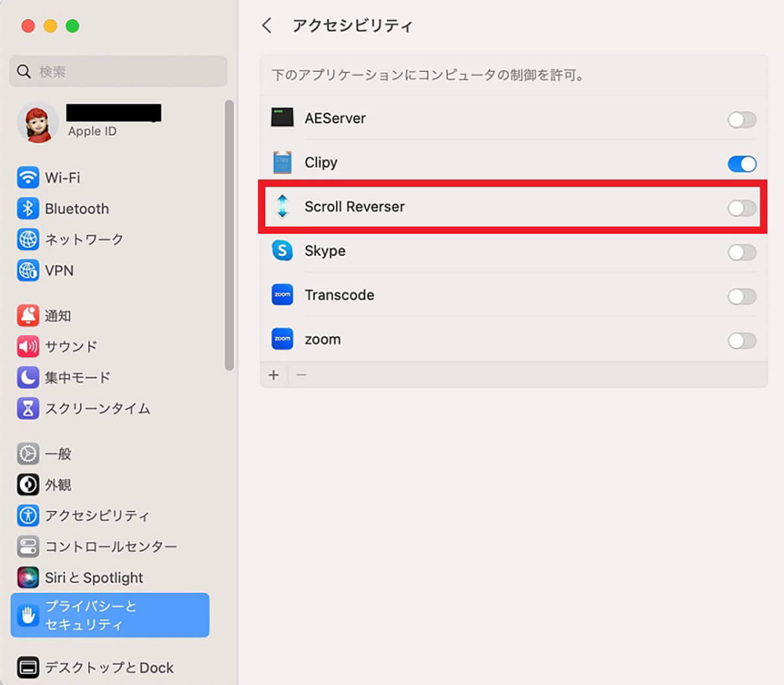784x685 pixels.
Task: Close the settings window red button
Action: pos(28,26)
